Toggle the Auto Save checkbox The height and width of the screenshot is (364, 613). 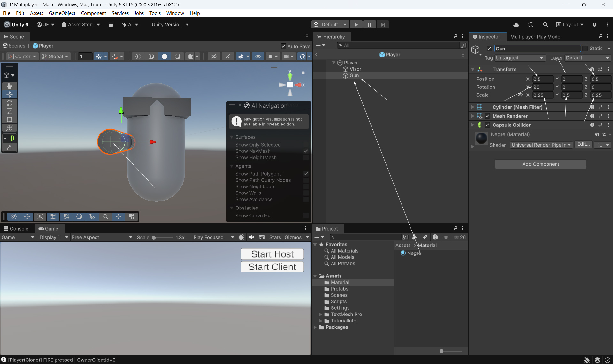click(283, 46)
